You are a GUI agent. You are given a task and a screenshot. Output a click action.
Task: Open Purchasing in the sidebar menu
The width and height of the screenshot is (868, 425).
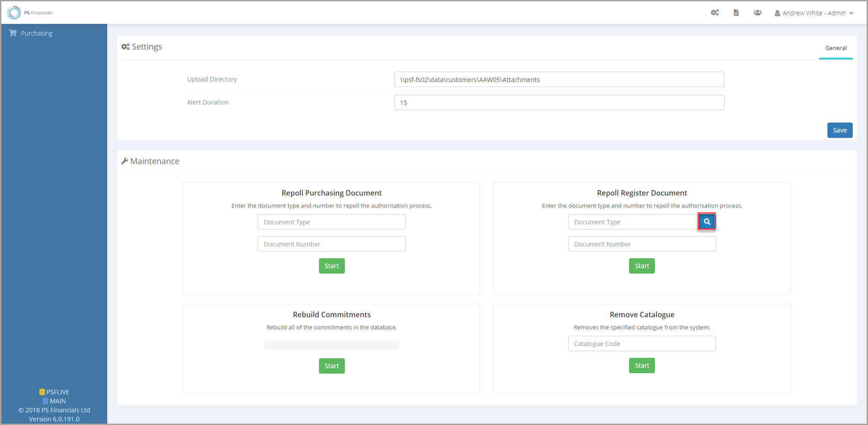37,33
